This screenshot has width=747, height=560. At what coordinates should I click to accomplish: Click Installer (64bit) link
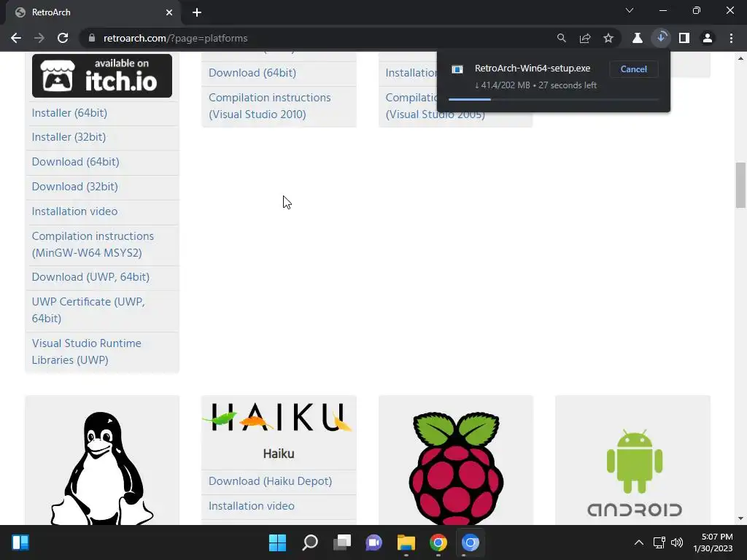(x=69, y=113)
